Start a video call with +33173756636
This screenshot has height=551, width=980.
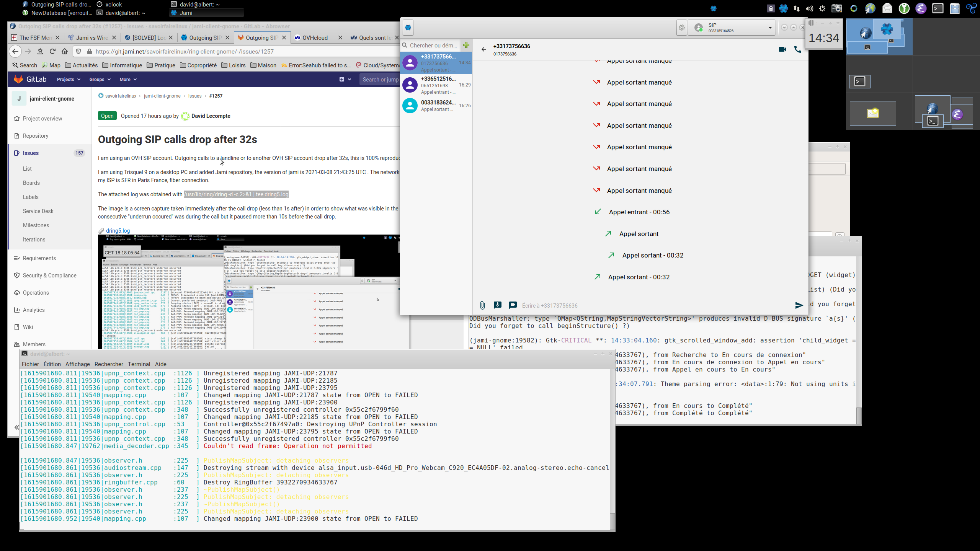click(x=782, y=49)
